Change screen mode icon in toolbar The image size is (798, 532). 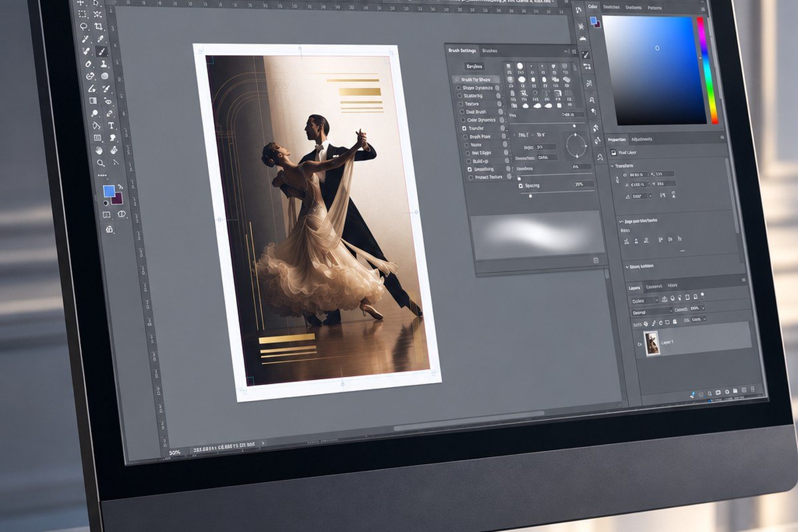click(x=122, y=213)
